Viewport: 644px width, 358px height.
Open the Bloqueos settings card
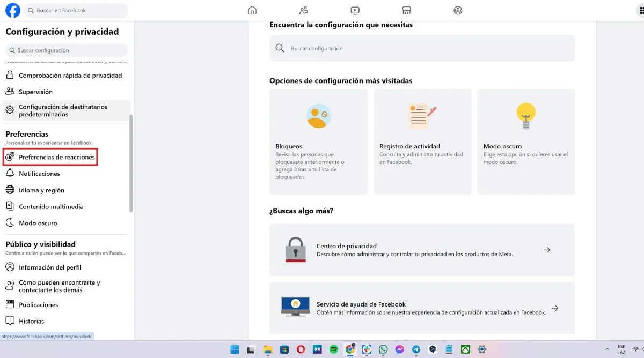click(x=318, y=141)
